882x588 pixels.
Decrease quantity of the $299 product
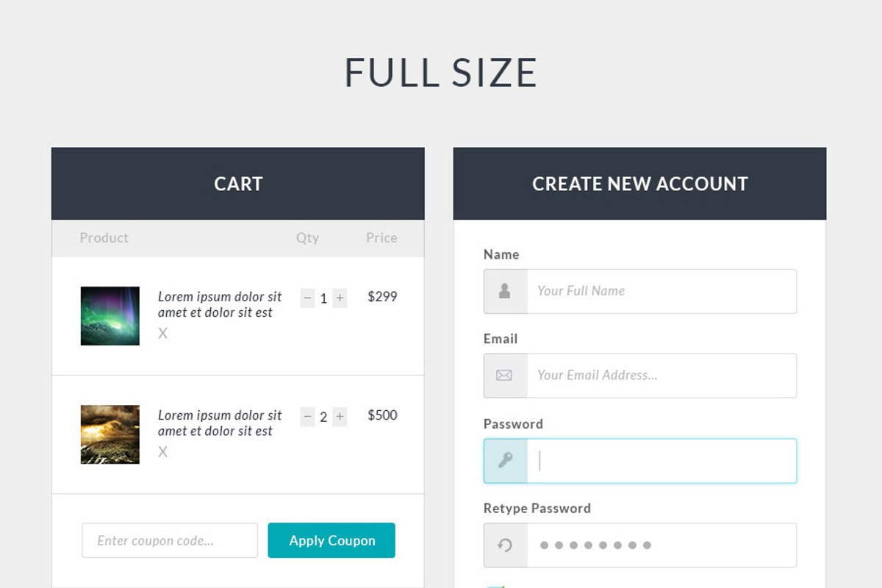(307, 298)
